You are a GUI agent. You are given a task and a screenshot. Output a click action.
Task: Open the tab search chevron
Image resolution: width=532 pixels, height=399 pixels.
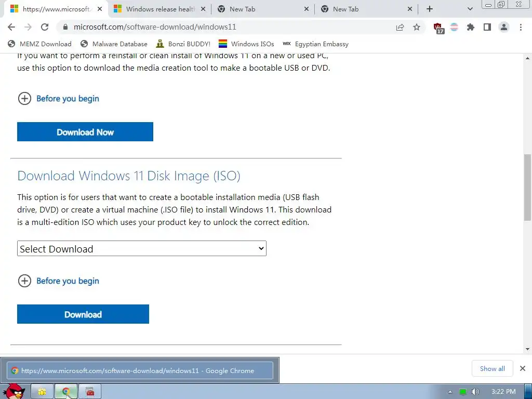point(470,9)
